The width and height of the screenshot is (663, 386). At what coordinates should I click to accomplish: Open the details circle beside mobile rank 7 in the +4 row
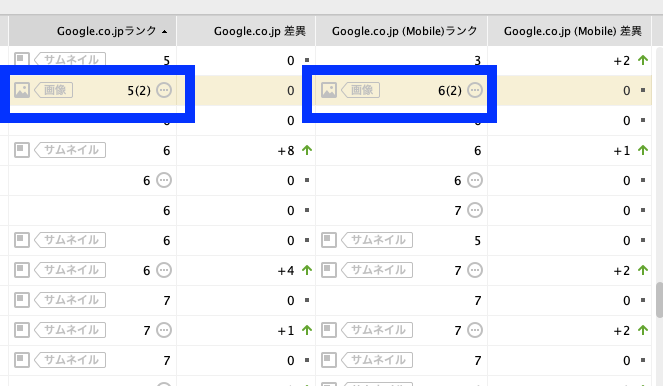pos(475,270)
